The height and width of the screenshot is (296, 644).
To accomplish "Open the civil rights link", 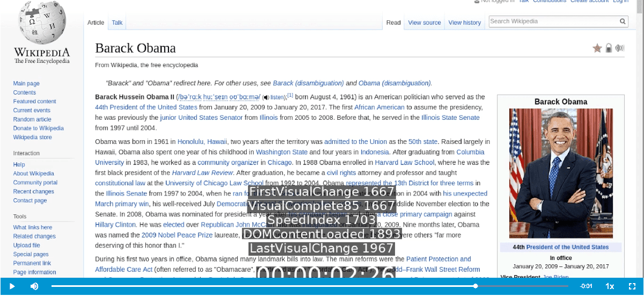I will point(341,173).
